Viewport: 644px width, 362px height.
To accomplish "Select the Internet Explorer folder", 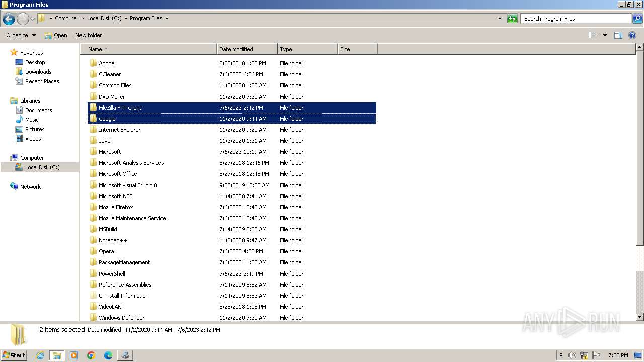I will click(x=232, y=130).
